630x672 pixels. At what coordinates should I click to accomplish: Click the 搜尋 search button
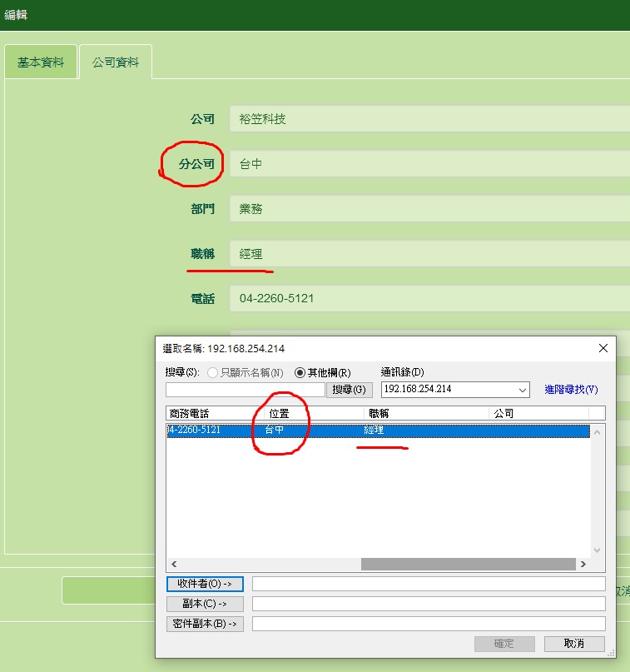[x=349, y=390]
